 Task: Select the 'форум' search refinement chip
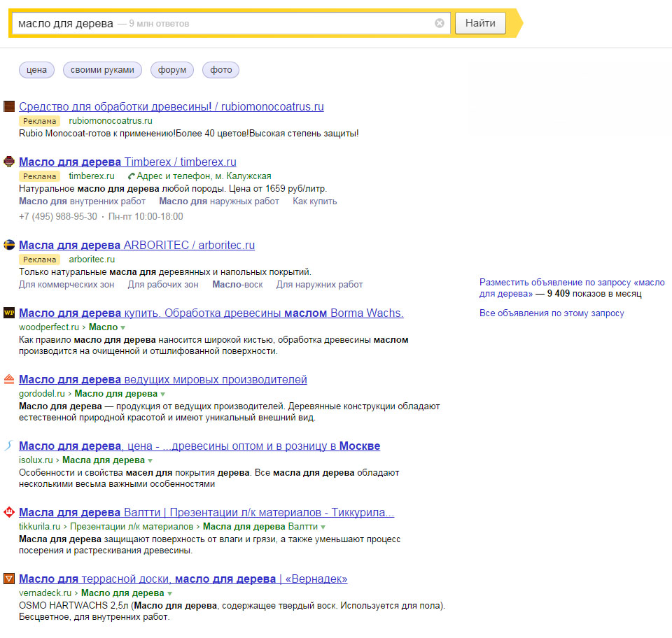pyautogui.click(x=172, y=70)
